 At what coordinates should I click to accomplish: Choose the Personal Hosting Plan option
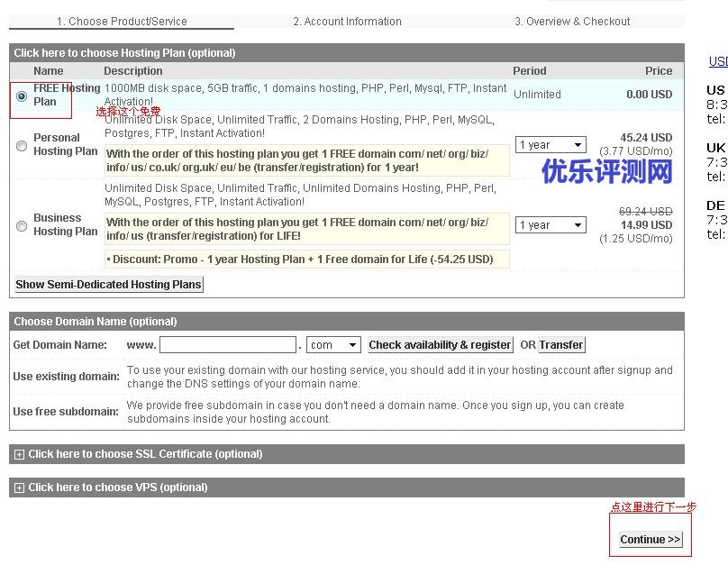click(x=22, y=145)
